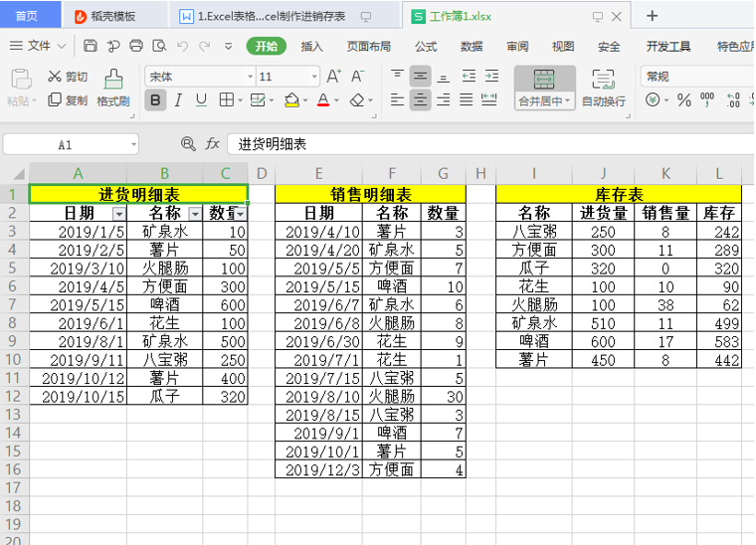Click the formula bar input field
Viewport: 756px width, 545px height.
click(489, 144)
